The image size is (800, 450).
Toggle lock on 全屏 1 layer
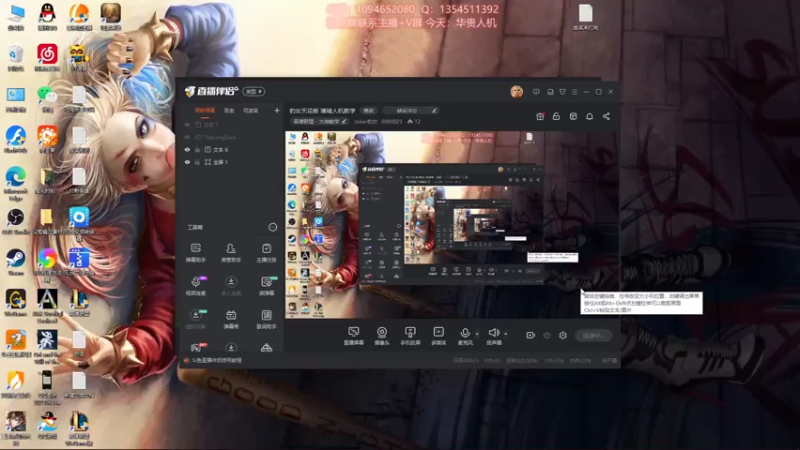[197, 162]
